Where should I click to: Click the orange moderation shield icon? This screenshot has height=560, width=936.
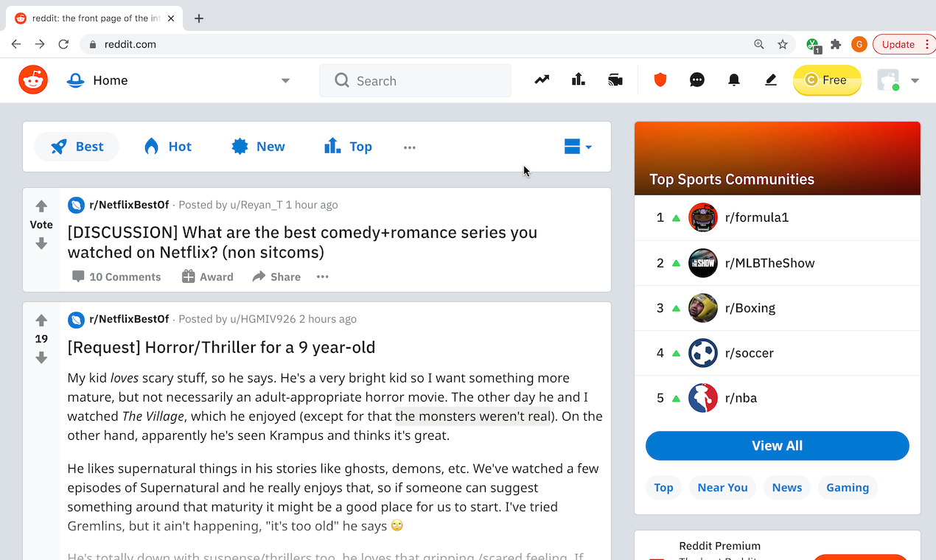click(660, 80)
